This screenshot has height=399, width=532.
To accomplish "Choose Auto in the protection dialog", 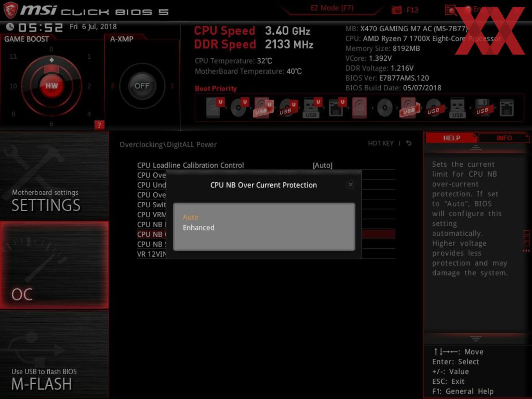I will point(191,217).
